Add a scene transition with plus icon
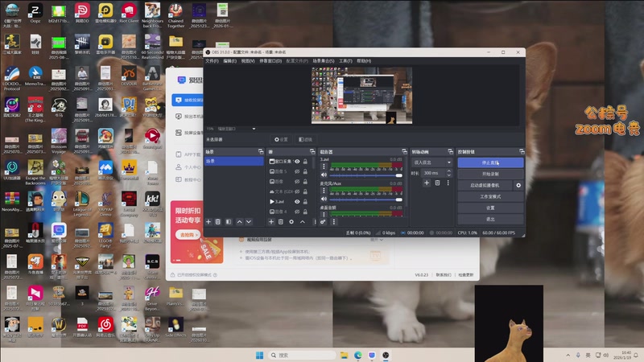This screenshot has height=362, width=644. point(427,183)
